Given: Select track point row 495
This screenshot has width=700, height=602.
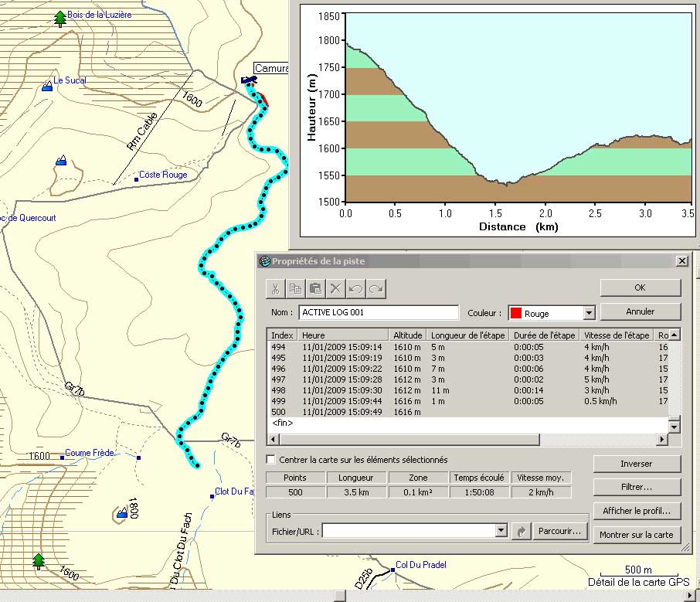Looking at the screenshot, I should pos(468,358).
